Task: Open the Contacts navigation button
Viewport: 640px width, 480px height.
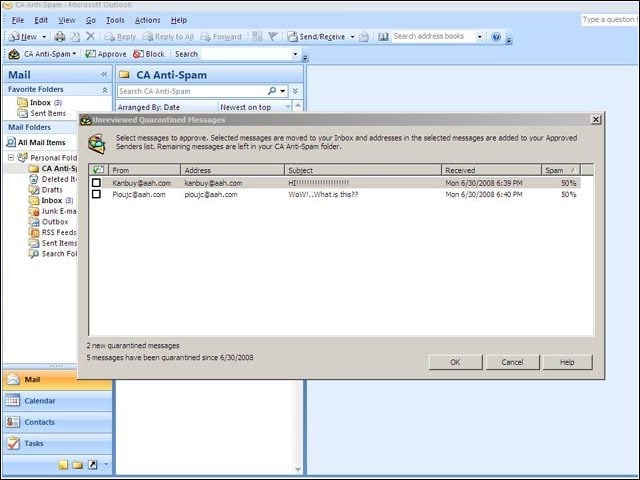Action: [x=57, y=422]
